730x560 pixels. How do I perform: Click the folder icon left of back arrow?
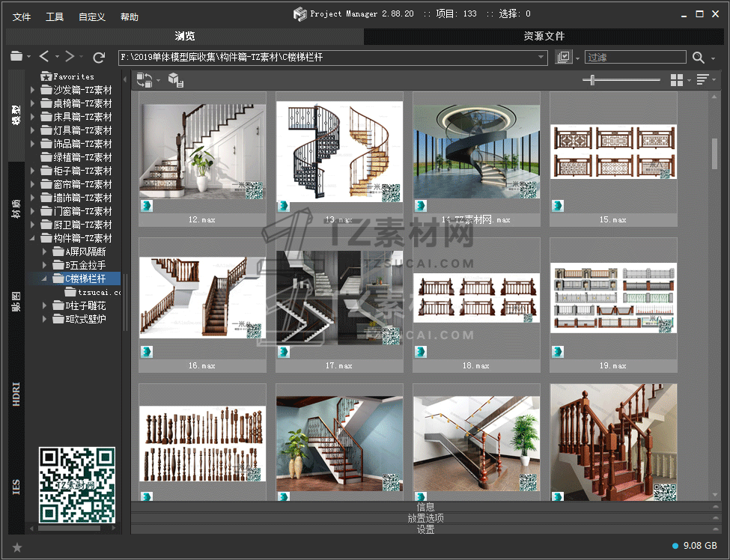coord(16,57)
